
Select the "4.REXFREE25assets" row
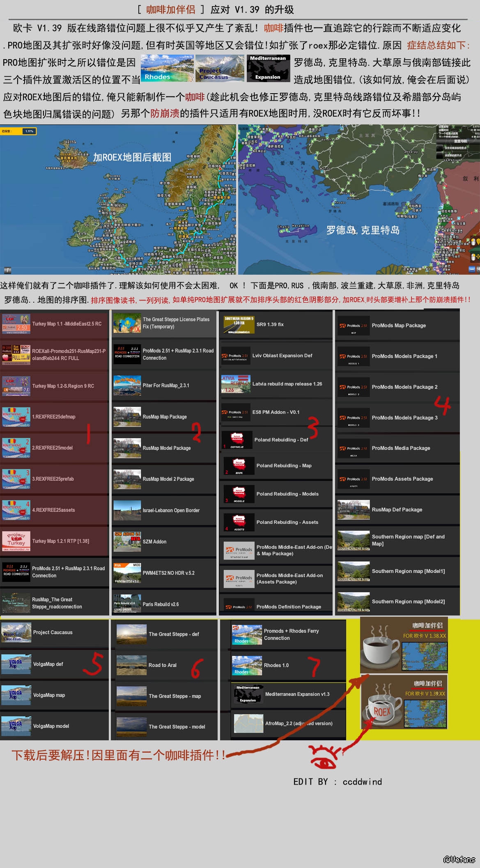(x=54, y=510)
